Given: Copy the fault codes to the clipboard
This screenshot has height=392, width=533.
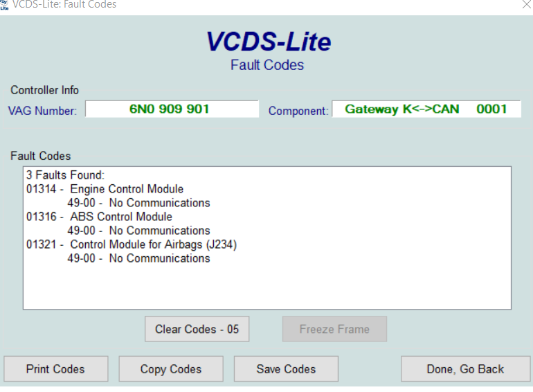Looking at the screenshot, I should (171, 369).
